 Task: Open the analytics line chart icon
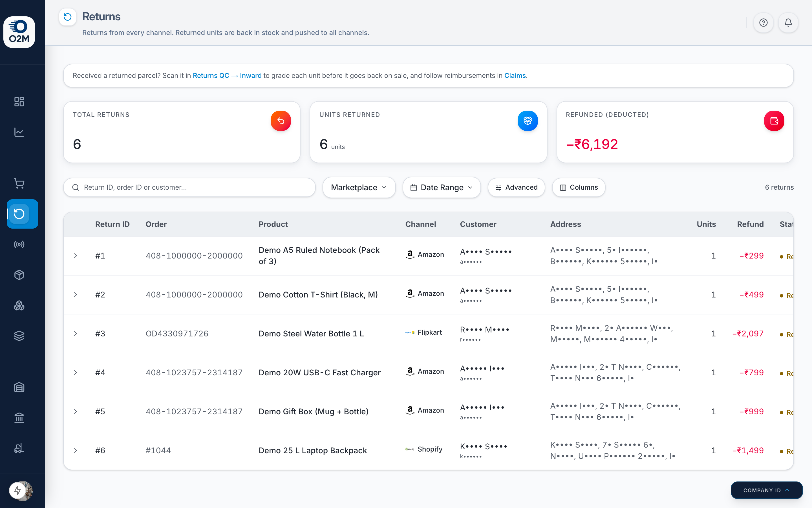pos(19,132)
